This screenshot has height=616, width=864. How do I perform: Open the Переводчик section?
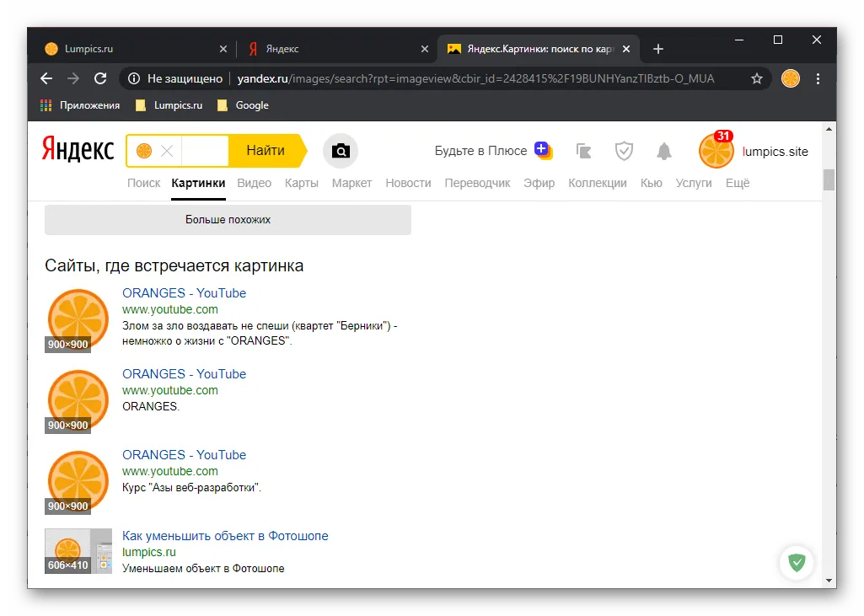(477, 183)
